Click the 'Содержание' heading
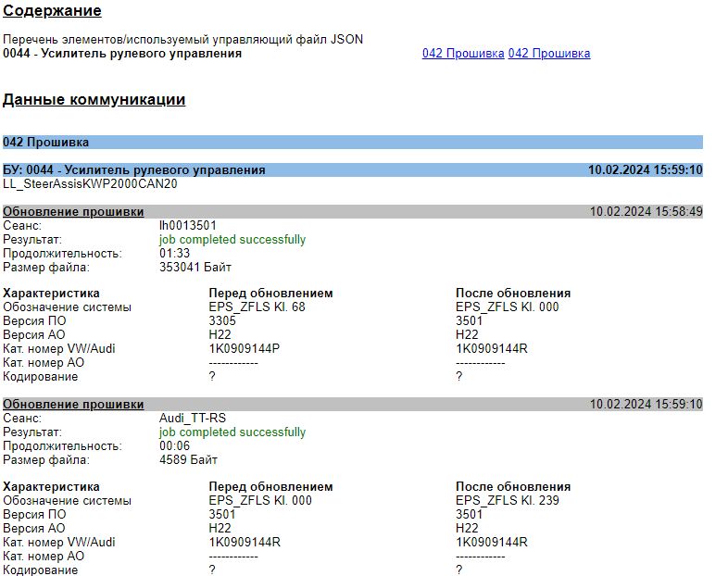728x576 pixels. coord(52,11)
